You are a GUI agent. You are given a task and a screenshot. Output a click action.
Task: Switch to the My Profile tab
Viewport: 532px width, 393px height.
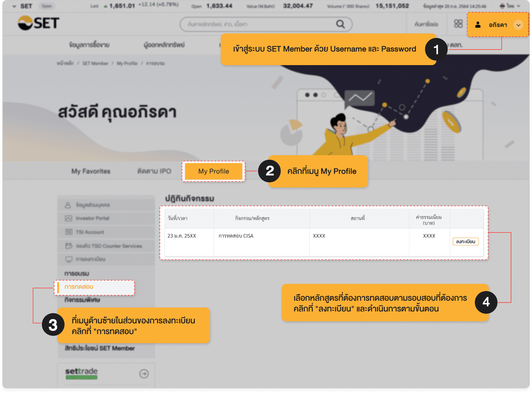tap(214, 171)
